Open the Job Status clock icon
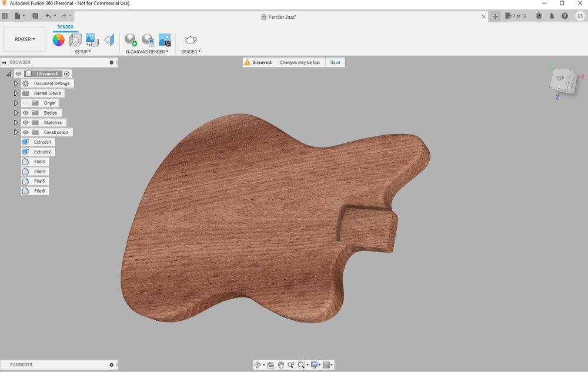Viewport: 588px width, 372px height. coord(539,16)
